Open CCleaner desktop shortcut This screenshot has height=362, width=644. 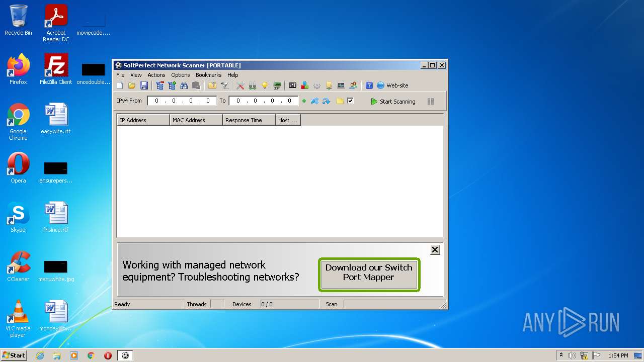pyautogui.click(x=18, y=266)
